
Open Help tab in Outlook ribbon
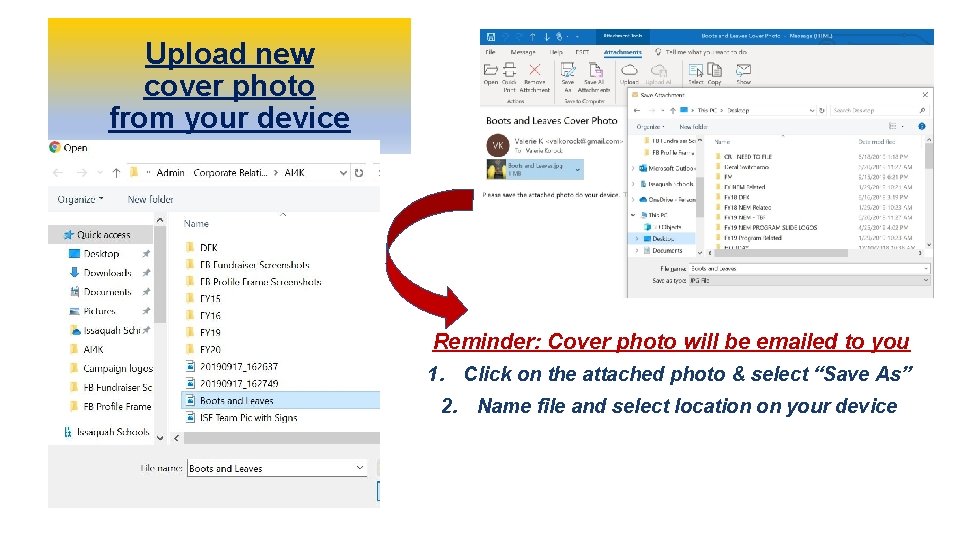(x=556, y=52)
